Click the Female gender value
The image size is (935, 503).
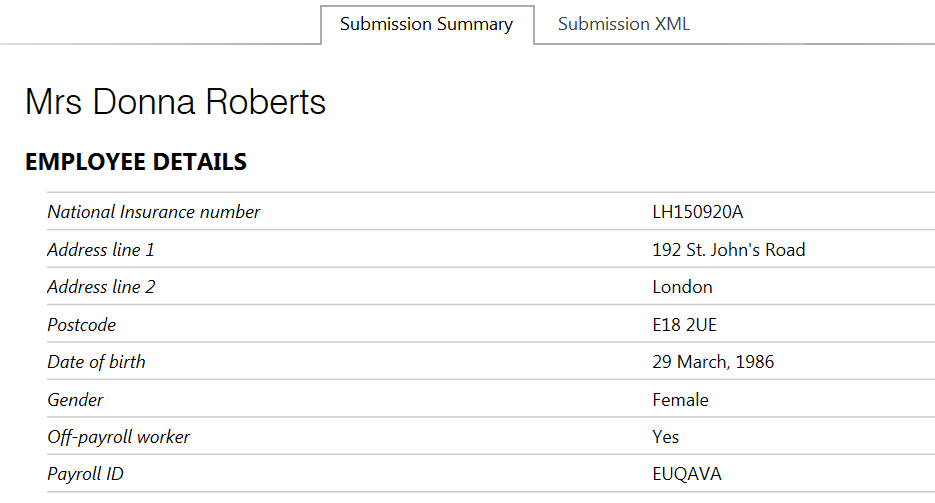pos(680,400)
